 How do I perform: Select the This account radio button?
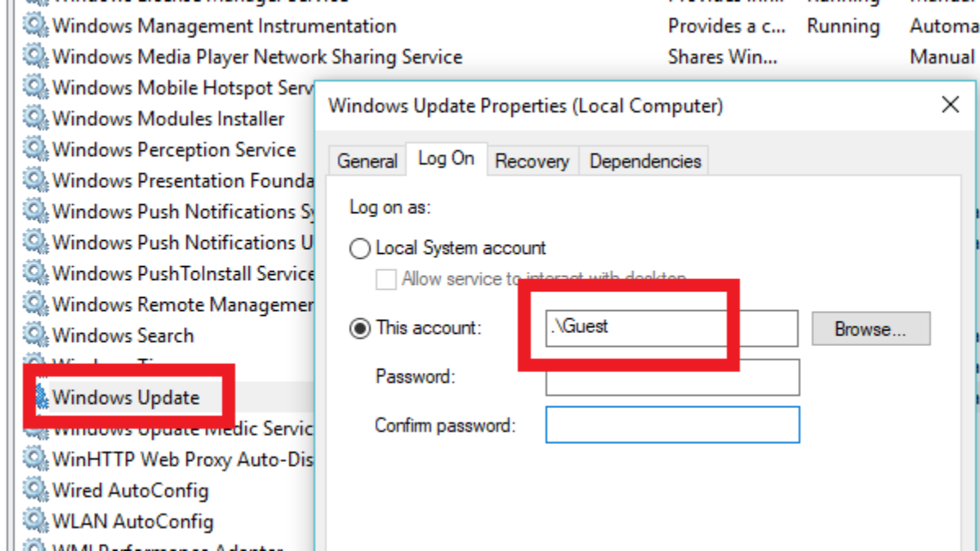[x=360, y=329]
